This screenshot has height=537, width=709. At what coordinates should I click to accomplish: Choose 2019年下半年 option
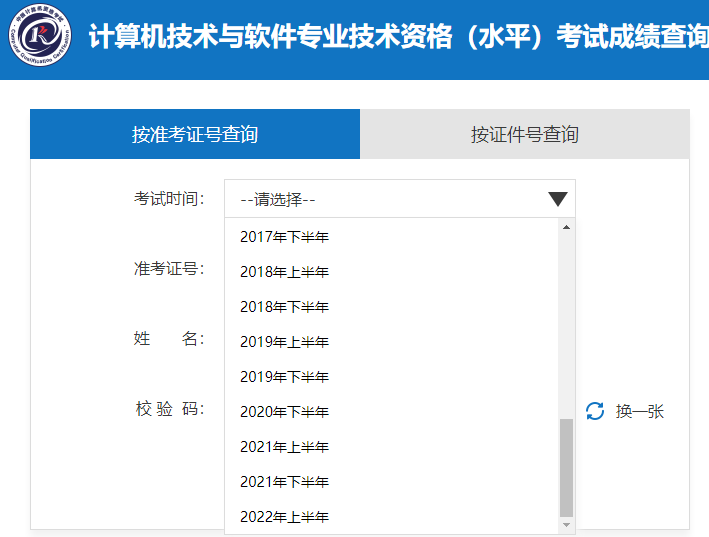tap(284, 377)
